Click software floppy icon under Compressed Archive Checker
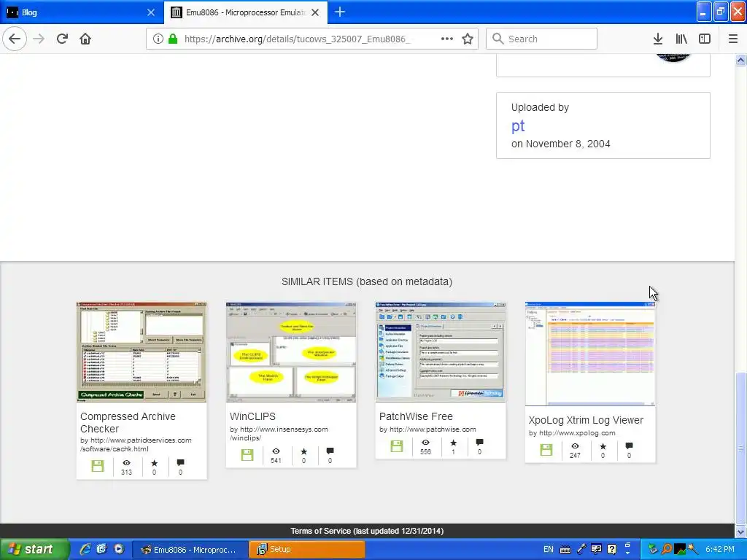The image size is (747, 560). 98,466
